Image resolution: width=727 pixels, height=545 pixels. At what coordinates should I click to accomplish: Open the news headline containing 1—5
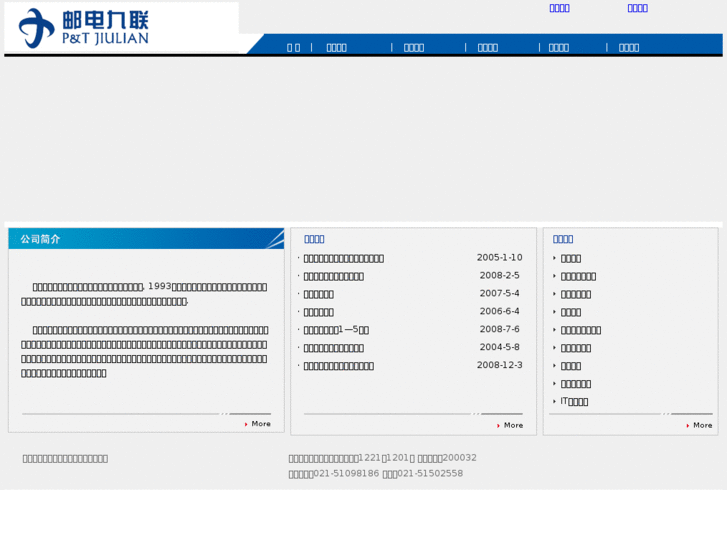[x=336, y=330]
